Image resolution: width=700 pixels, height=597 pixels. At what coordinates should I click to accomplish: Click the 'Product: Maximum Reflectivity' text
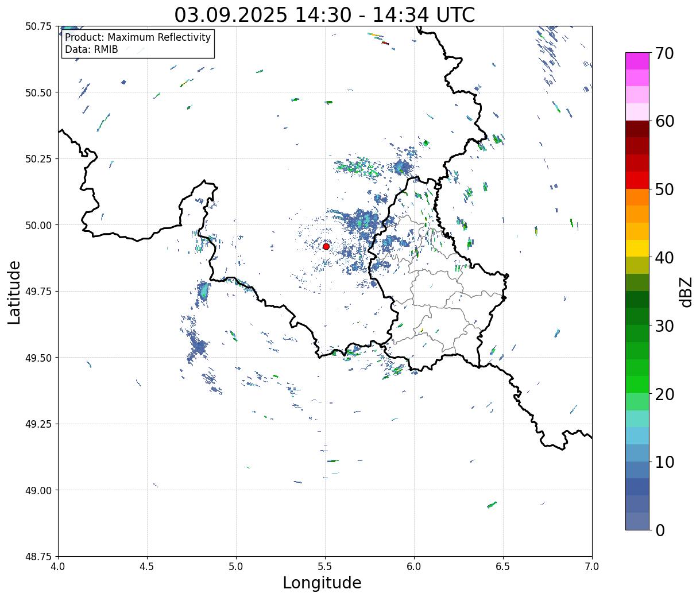click(x=138, y=37)
